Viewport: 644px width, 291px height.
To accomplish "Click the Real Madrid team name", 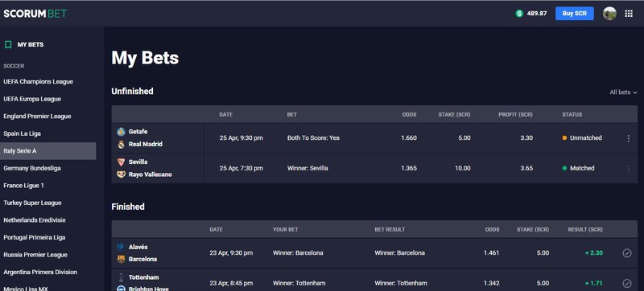I will tap(146, 144).
